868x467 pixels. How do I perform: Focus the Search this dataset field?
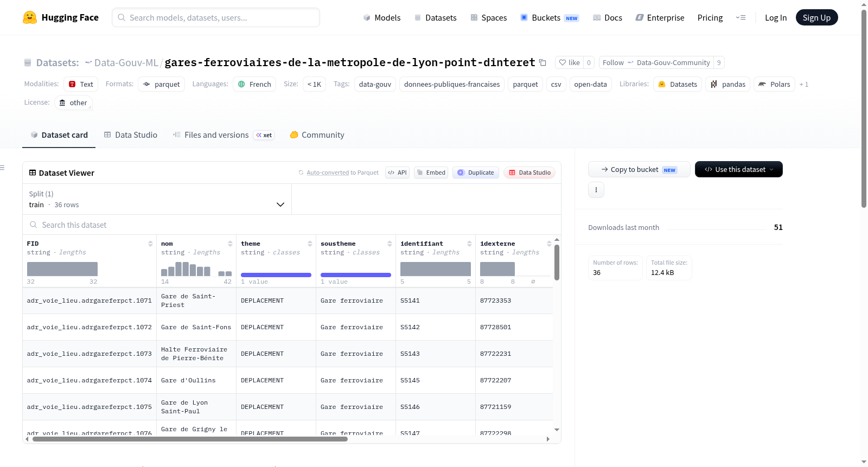(x=292, y=225)
